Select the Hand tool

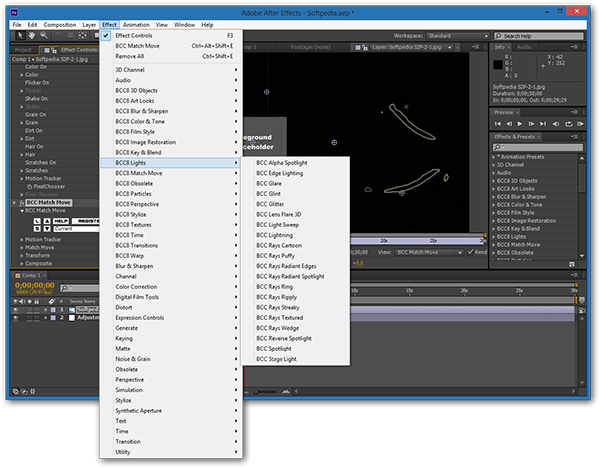pos(30,35)
